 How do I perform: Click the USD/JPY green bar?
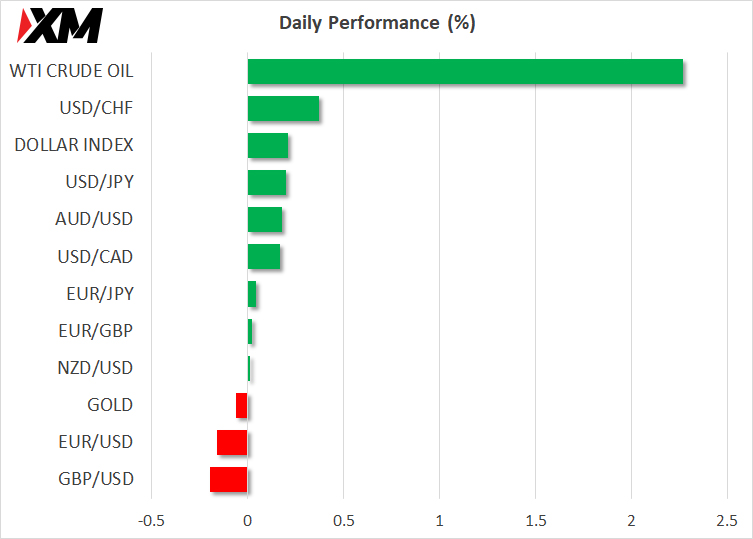[x=267, y=183]
